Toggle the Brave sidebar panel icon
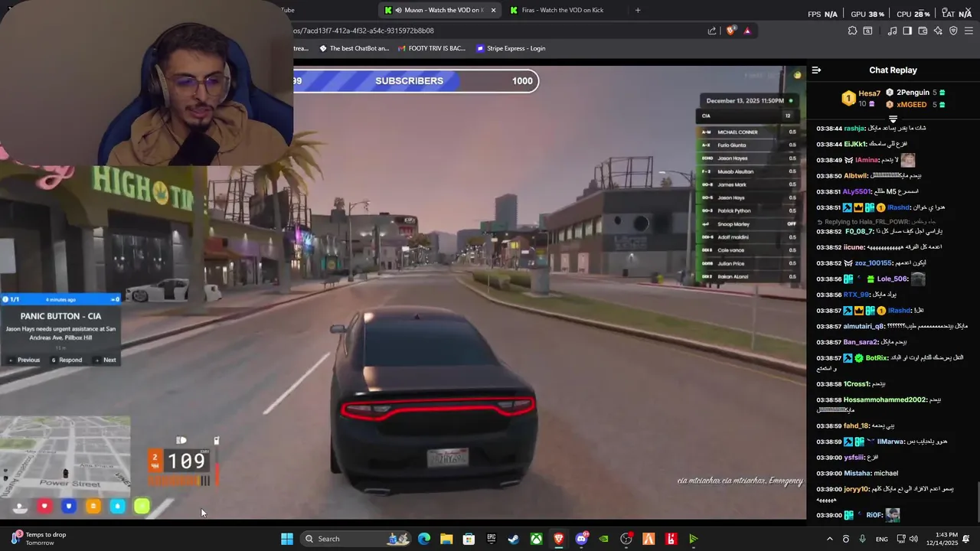 point(907,31)
